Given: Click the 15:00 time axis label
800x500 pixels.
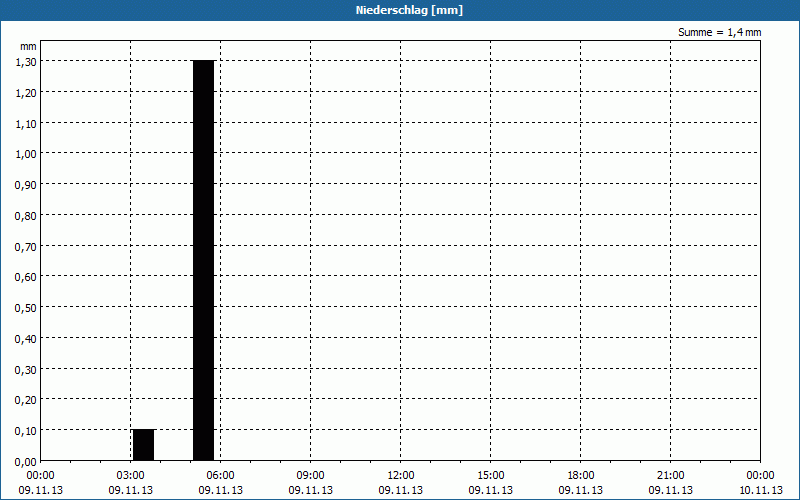Looking at the screenshot, I should 490,475.
